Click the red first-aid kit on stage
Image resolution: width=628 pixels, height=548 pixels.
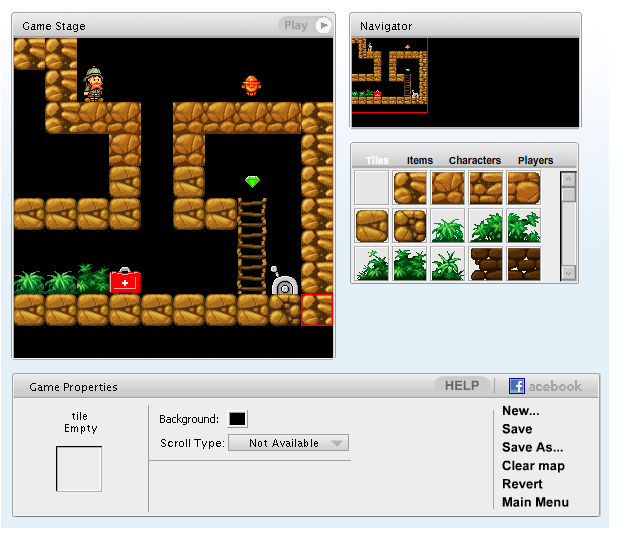tap(125, 279)
